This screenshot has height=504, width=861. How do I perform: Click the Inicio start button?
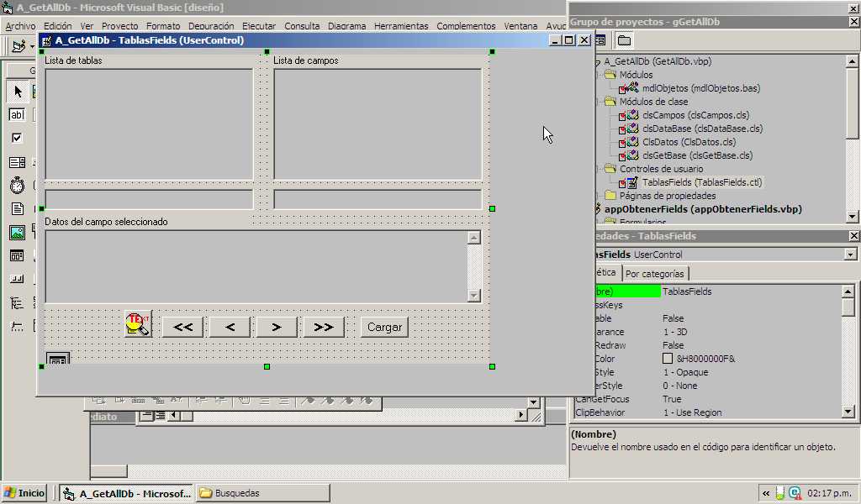point(24,492)
